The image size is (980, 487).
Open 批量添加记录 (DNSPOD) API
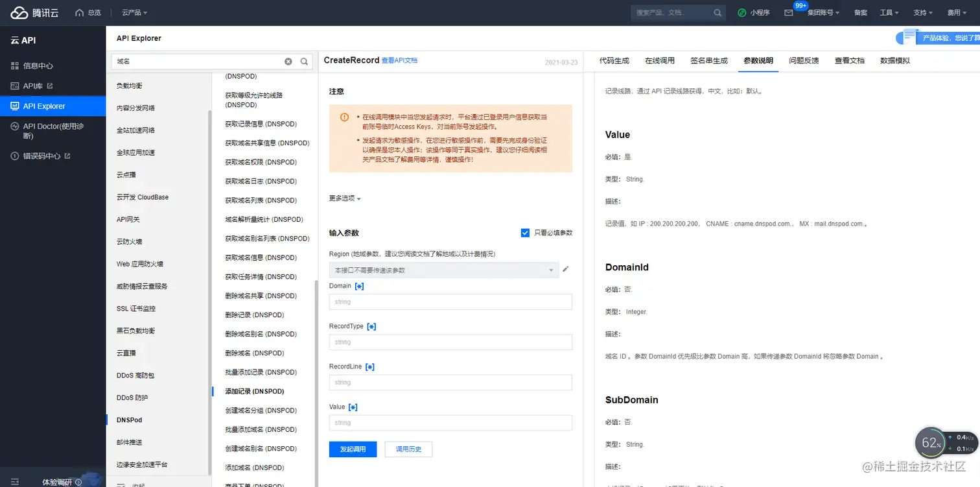[x=261, y=372]
